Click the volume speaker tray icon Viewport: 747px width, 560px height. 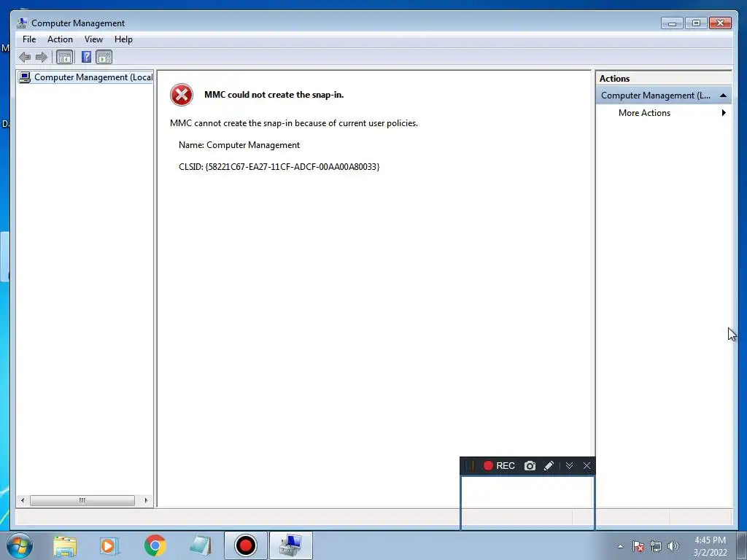tap(673, 547)
